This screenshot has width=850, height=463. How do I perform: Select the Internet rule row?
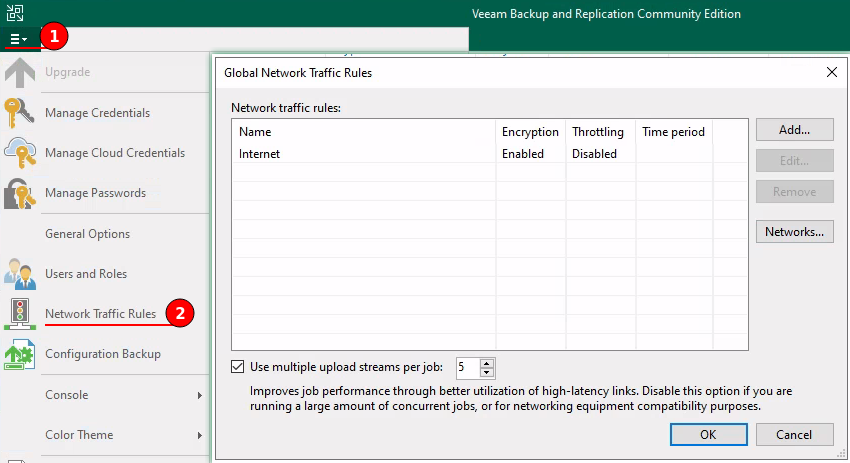(x=490, y=154)
